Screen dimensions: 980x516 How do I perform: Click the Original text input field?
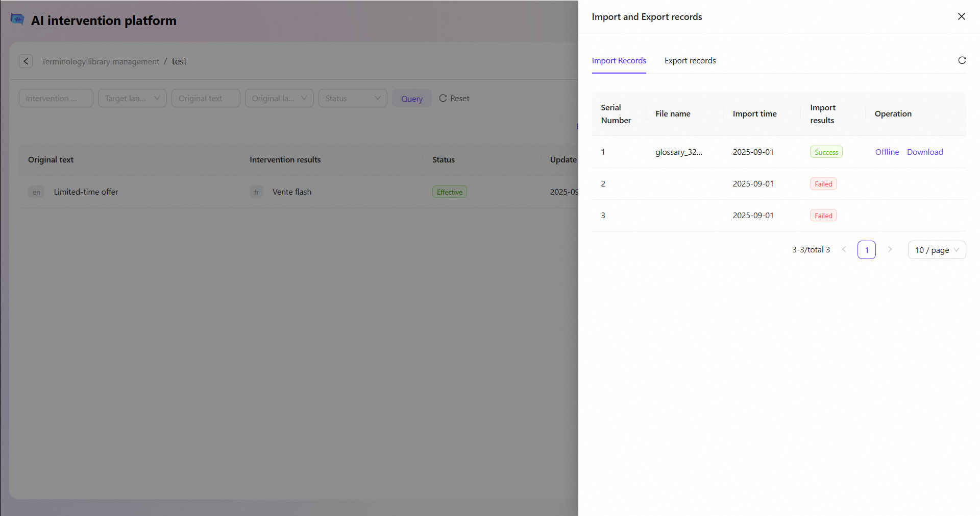coord(206,99)
